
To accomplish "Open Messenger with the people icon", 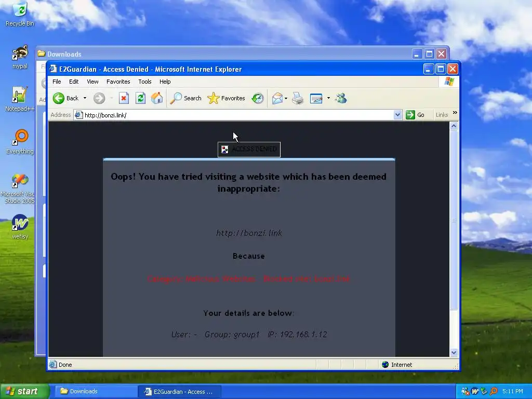I will (x=341, y=98).
